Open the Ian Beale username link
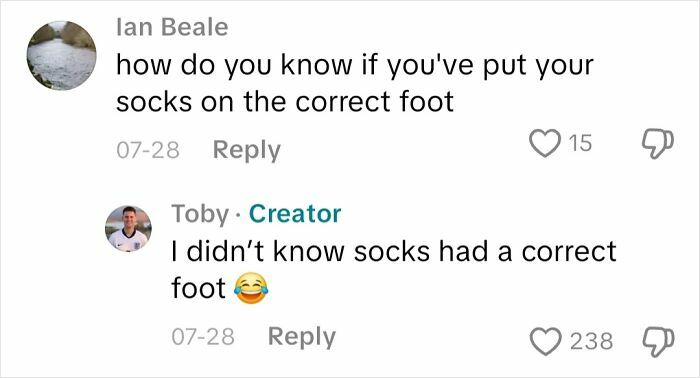700x378 pixels. (172, 27)
